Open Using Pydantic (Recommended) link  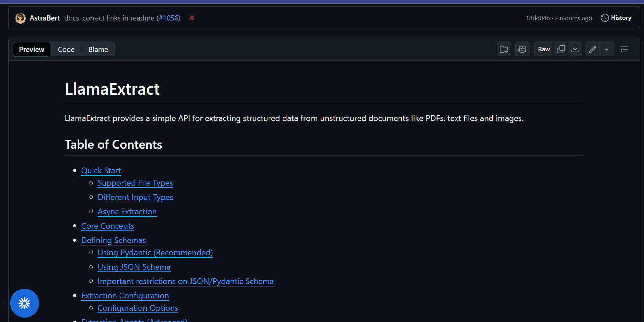(155, 253)
